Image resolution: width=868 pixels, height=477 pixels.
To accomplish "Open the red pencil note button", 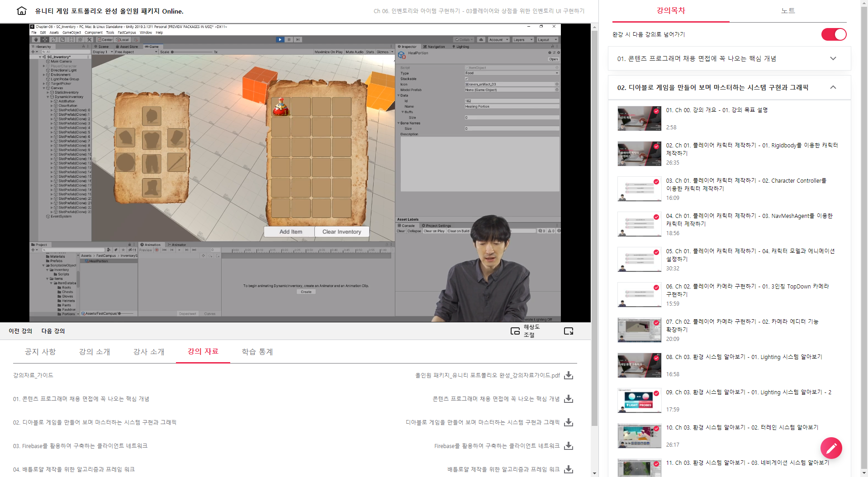I will [x=831, y=448].
